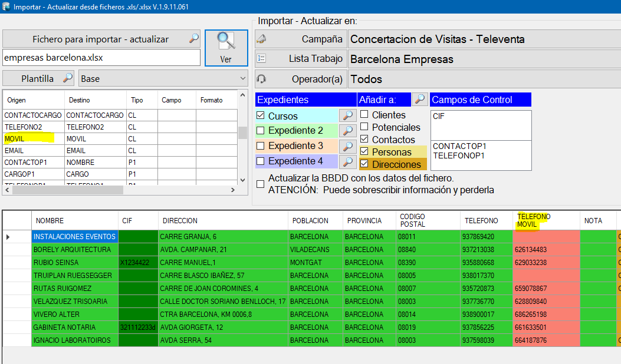Click the mapping grid scroll-down arrow
Screen dimensions: 621x364
click(x=243, y=180)
